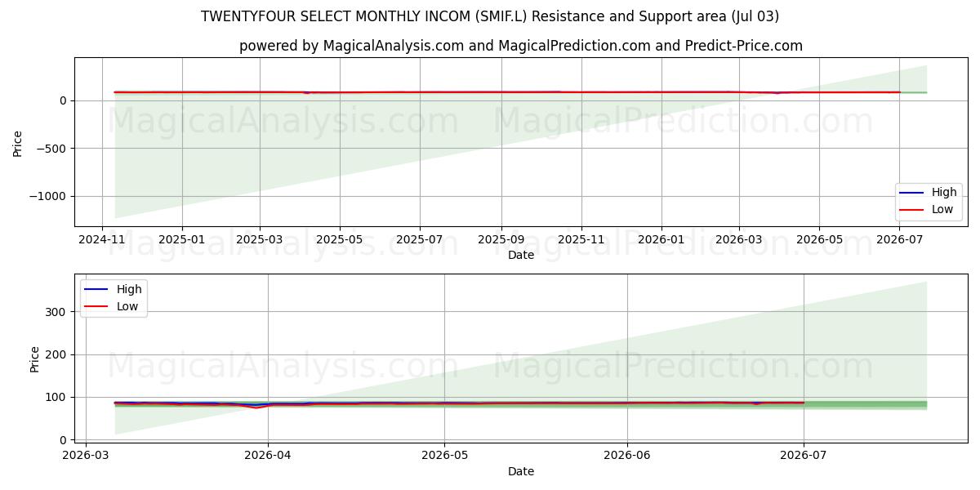Click the '2025-03' x-axis tick label
The height and width of the screenshot is (490, 980).
point(260,240)
